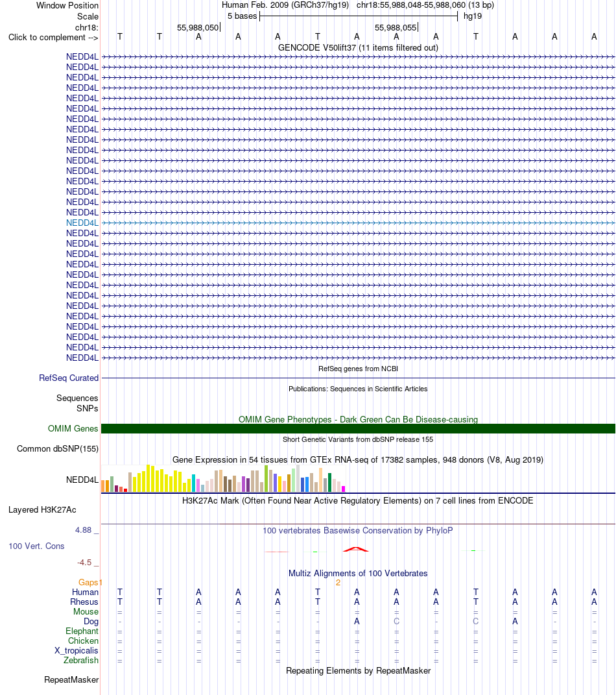Click the 'Sequences' track label
This screenshot has width=616, height=695.
point(77,398)
